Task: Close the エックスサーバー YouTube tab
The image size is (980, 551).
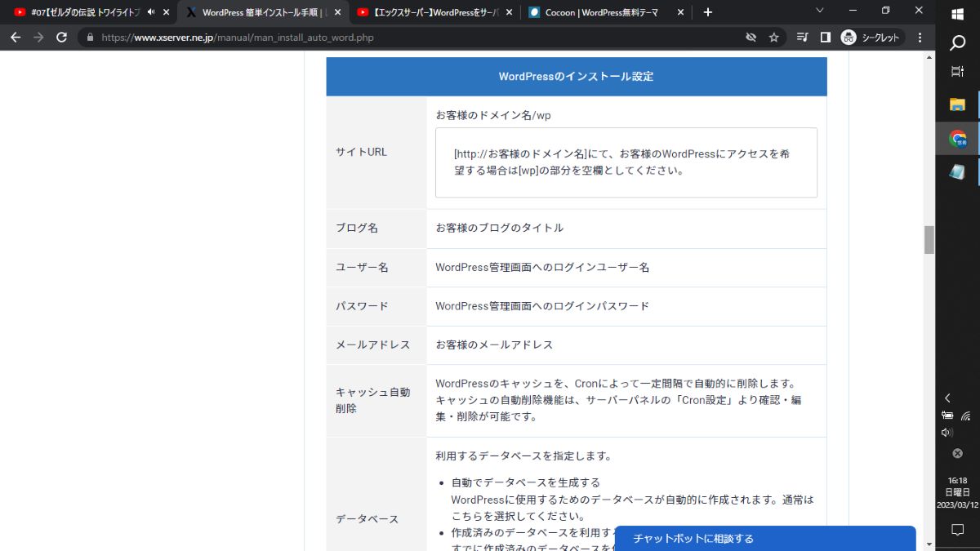Action: pos(510,12)
